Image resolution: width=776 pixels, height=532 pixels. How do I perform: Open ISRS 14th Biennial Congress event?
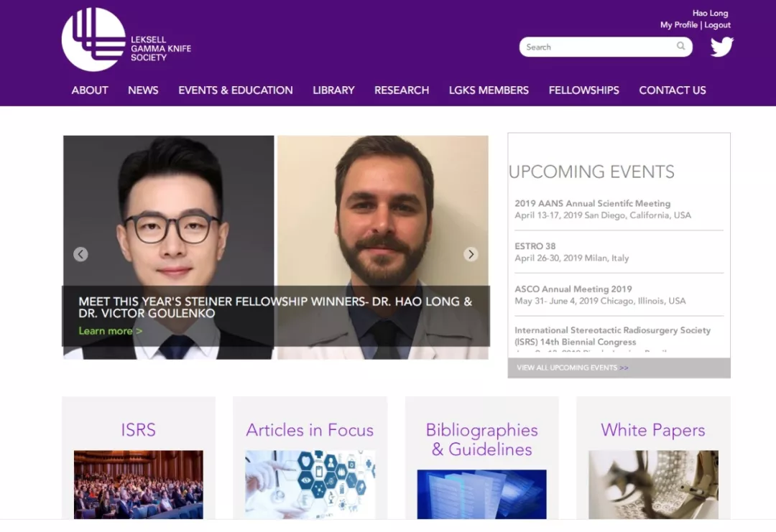(613, 336)
